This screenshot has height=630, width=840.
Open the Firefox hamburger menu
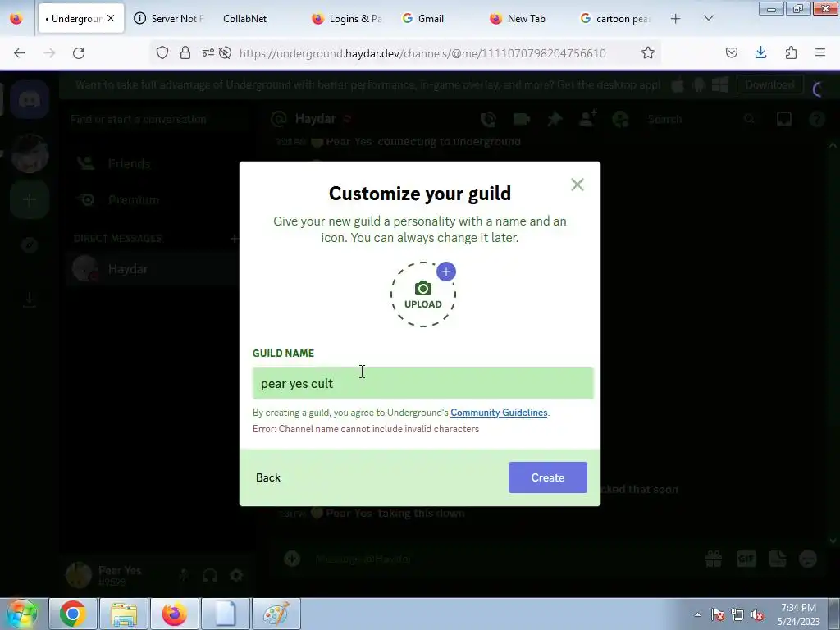coord(820,52)
